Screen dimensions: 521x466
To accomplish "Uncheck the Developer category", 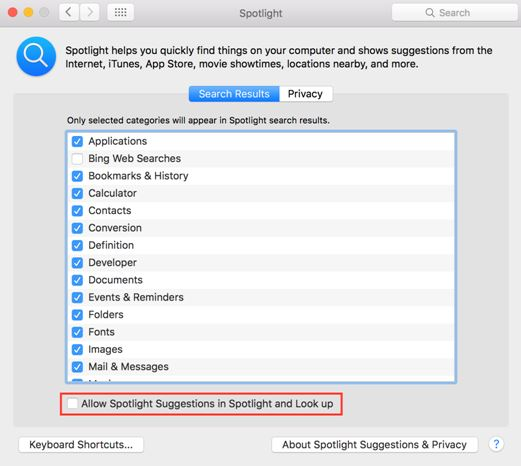I will tap(77, 263).
